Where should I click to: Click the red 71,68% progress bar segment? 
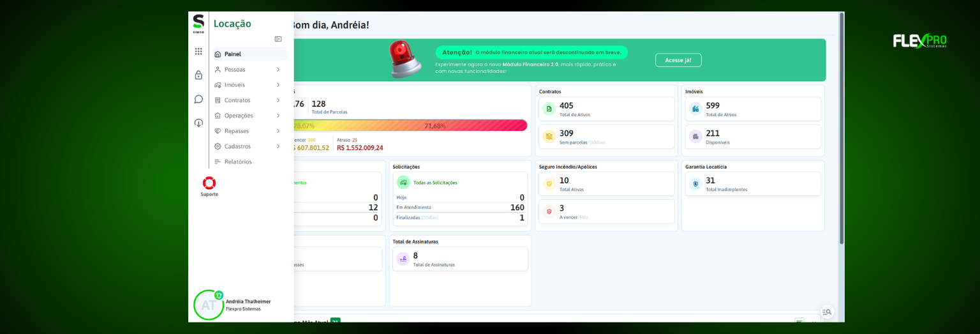[x=434, y=125]
